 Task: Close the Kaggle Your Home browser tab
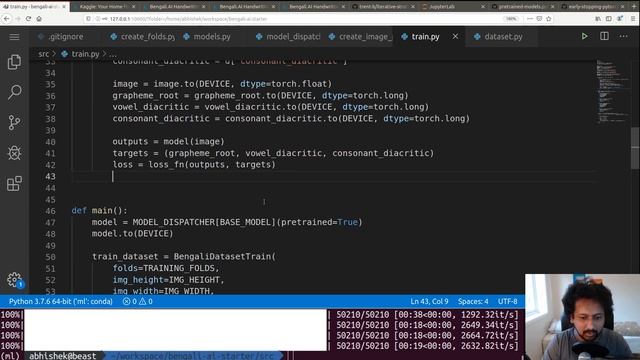pyautogui.click(x=133, y=7)
